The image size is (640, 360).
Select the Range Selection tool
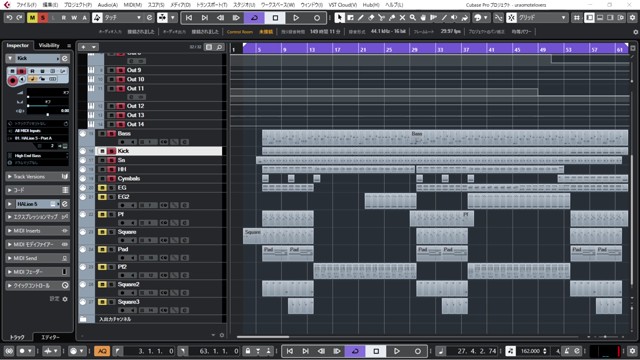pyautogui.click(x=350, y=18)
